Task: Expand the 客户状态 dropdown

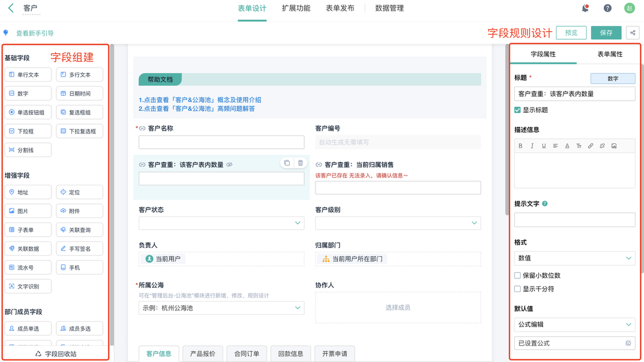Action: pos(221,223)
